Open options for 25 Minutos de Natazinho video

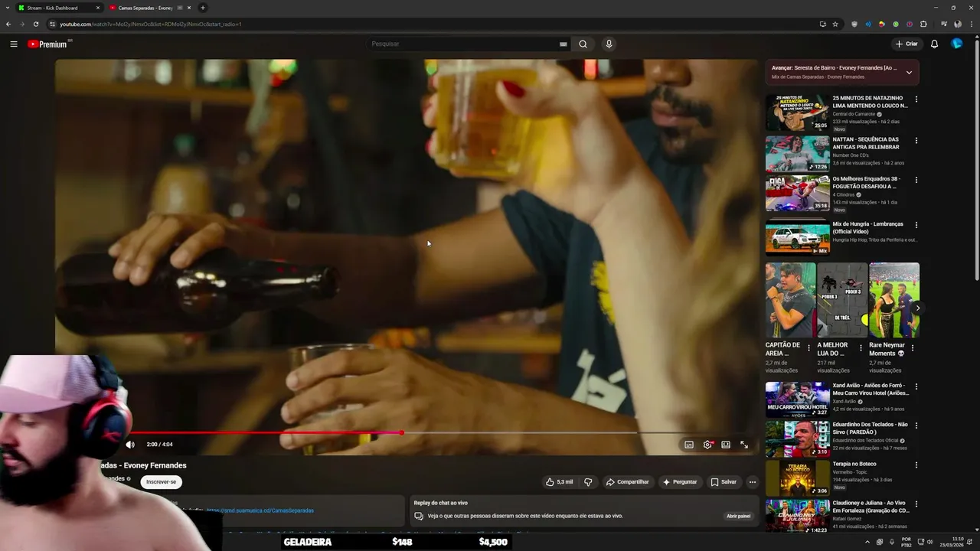[916, 99]
